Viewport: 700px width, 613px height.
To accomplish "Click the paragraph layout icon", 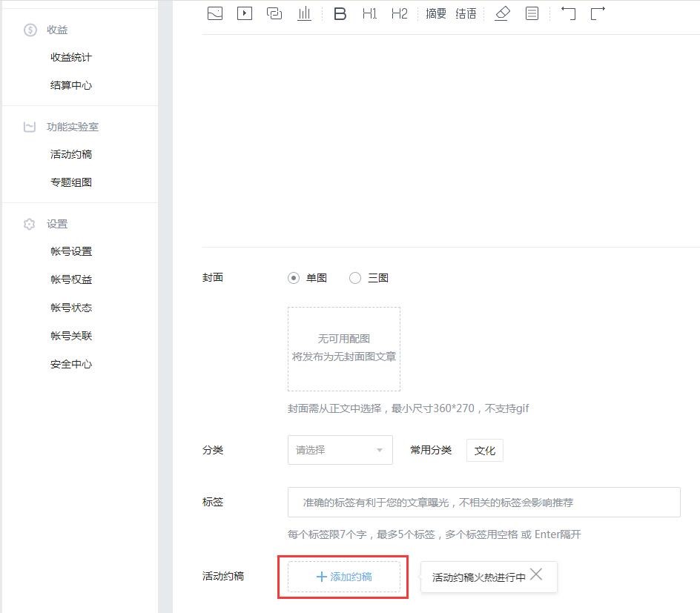I will [532, 13].
